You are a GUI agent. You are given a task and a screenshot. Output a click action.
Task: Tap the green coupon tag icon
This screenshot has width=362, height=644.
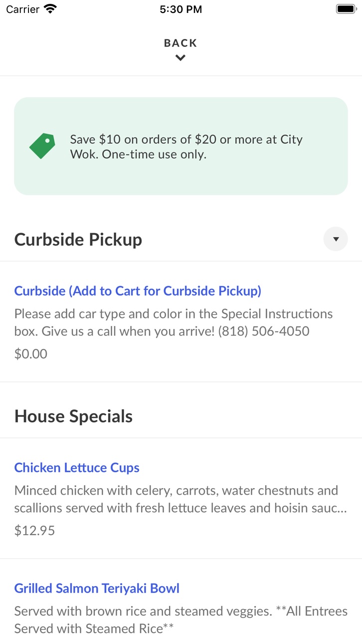point(42,146)
